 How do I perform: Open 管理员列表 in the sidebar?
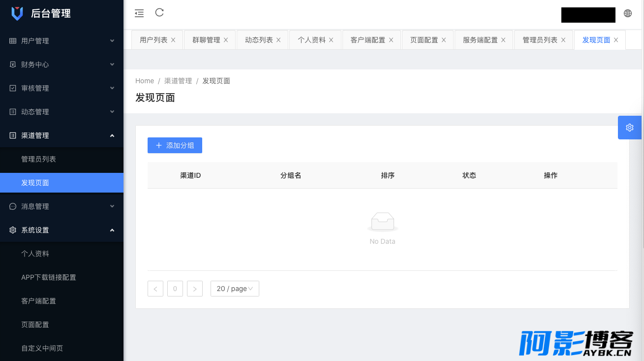(39, 159)
